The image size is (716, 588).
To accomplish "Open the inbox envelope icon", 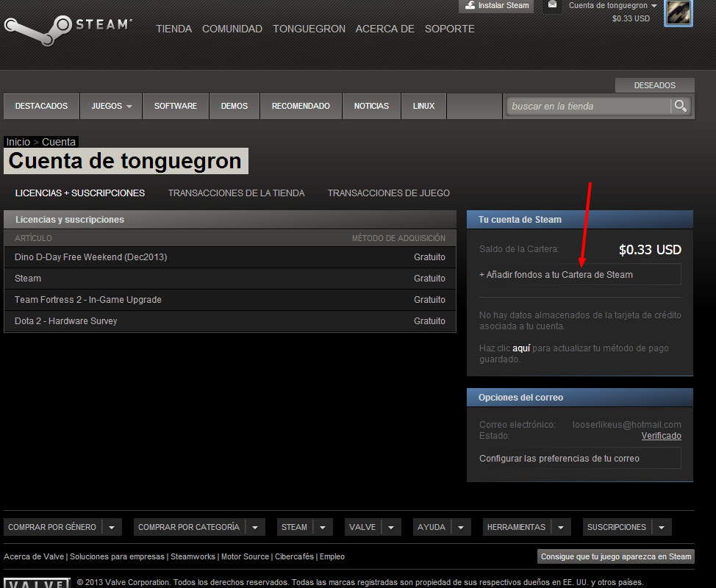I will 552,5.
